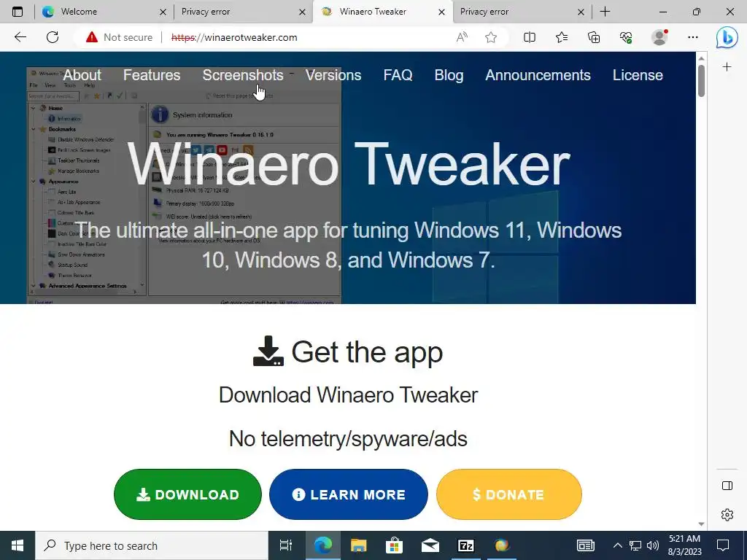Open Browser essentials heart icon
The width and height of the screenshot is (747, 560).
[626, 37]
